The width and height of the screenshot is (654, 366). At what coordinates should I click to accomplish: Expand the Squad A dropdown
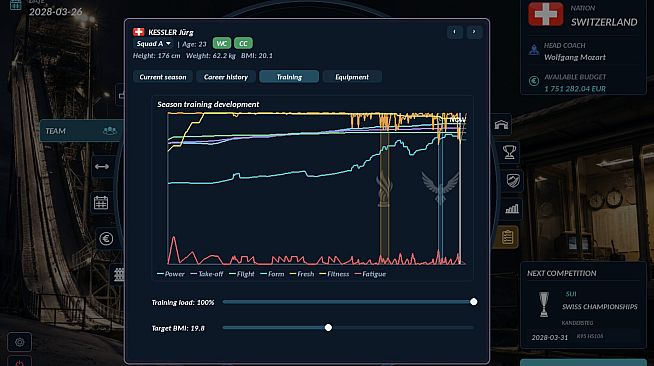[x=153, y=44]
